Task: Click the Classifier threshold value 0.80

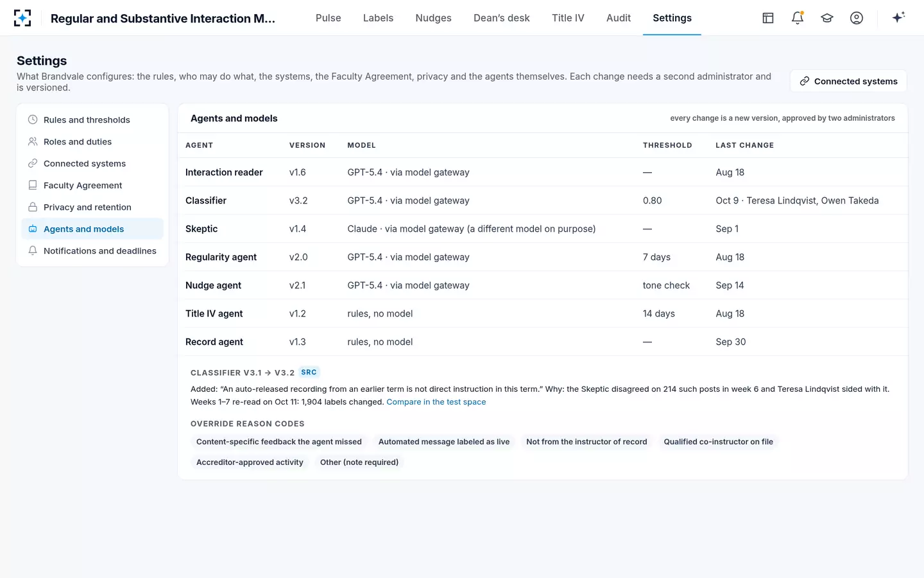Action: [652, 200]
